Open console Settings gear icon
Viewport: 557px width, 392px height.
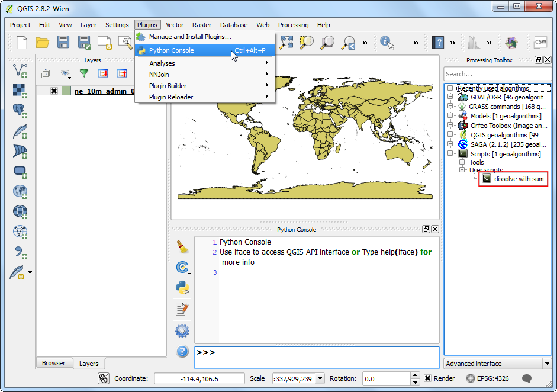(x=182, y=331)
